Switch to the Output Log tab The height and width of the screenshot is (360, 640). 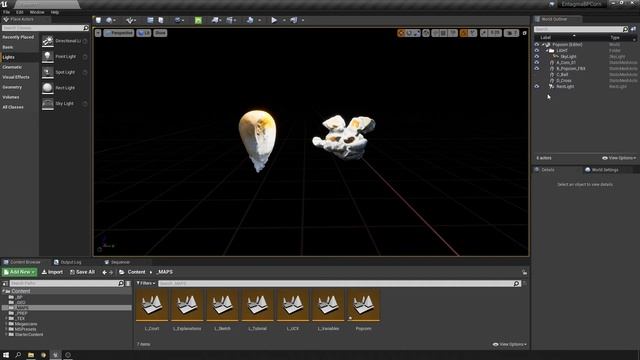coord(68,262)
